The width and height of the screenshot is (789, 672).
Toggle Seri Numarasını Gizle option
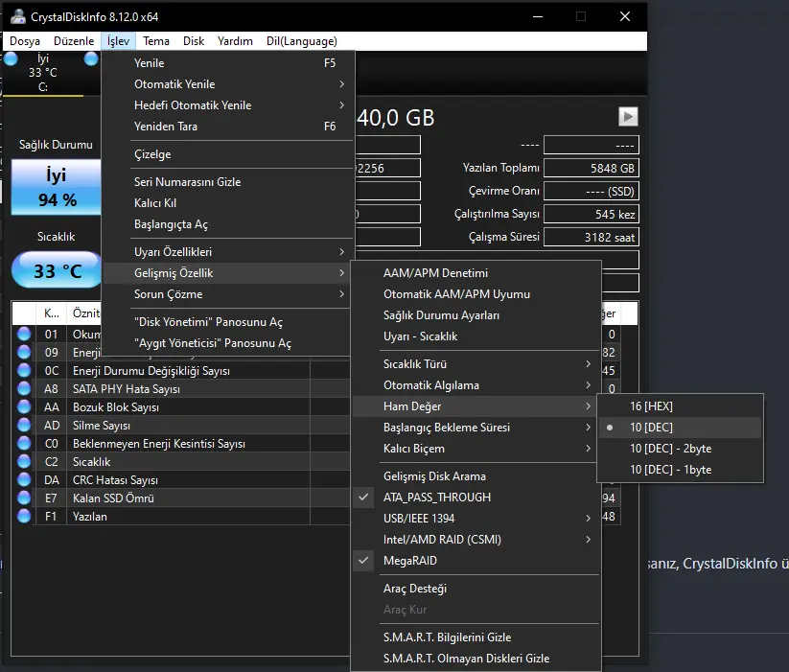[228, 181]
